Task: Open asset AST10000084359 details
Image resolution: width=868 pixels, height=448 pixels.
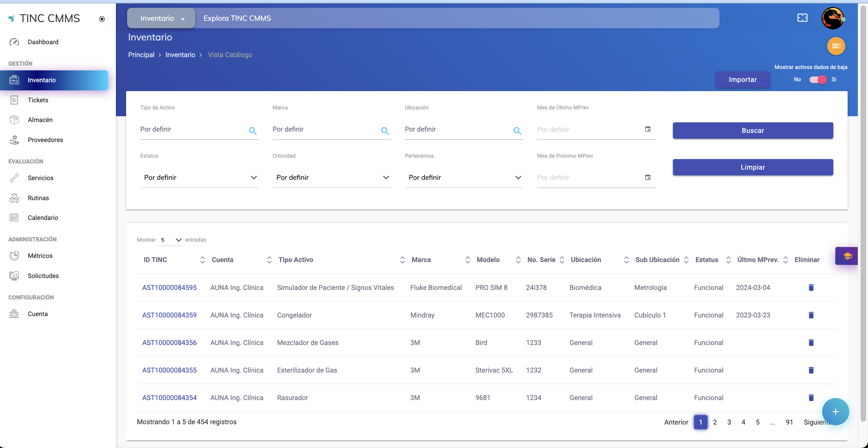Action: click(169, 315)
